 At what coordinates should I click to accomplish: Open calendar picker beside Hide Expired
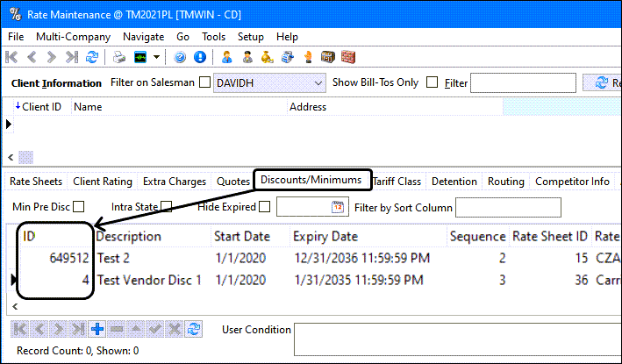(338, 207)
